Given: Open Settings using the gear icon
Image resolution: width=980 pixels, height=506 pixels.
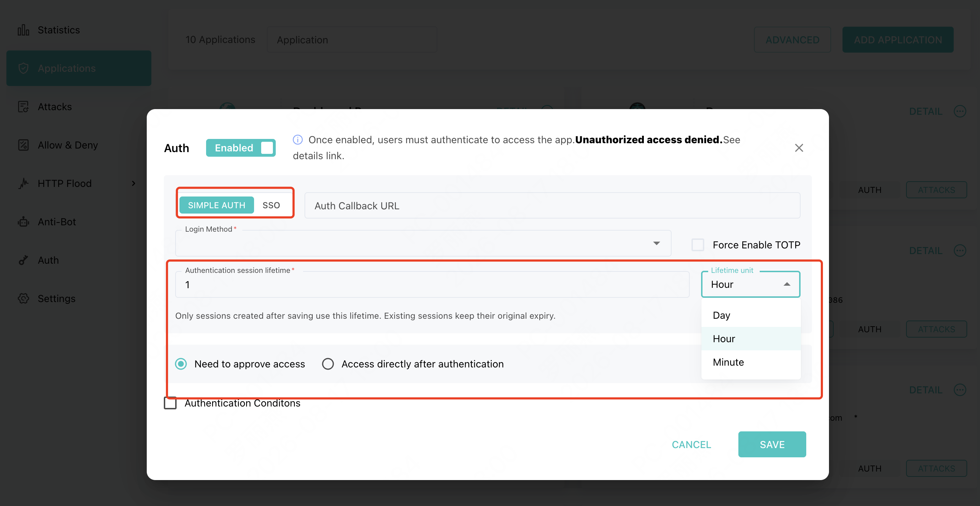Looking at the screenshot, I should (x=23, y=298).
